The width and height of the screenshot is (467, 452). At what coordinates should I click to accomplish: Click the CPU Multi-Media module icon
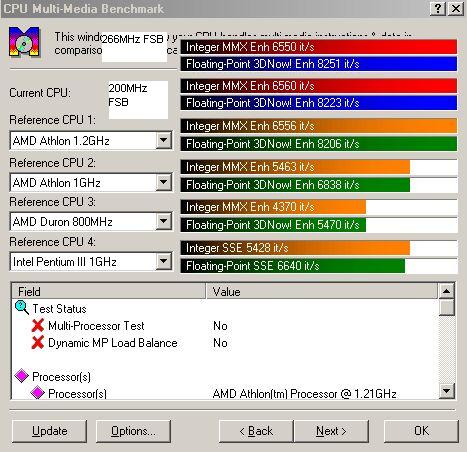tap(24, 42)
